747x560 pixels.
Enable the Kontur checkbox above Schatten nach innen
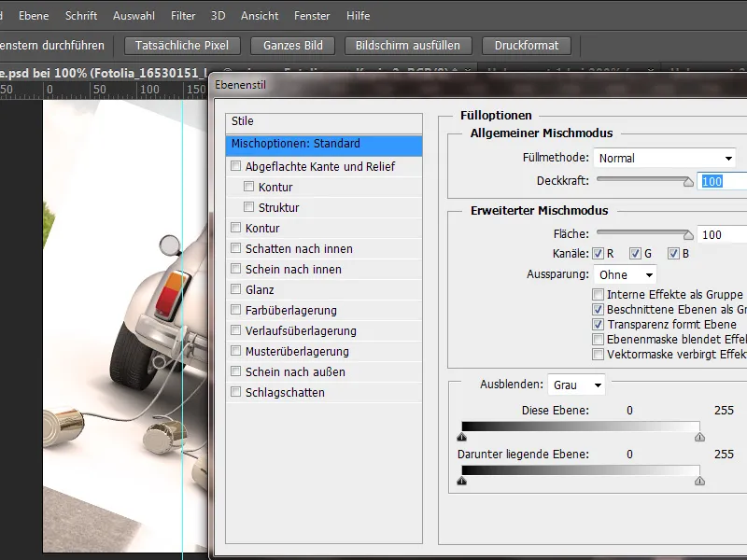(236, 227)
